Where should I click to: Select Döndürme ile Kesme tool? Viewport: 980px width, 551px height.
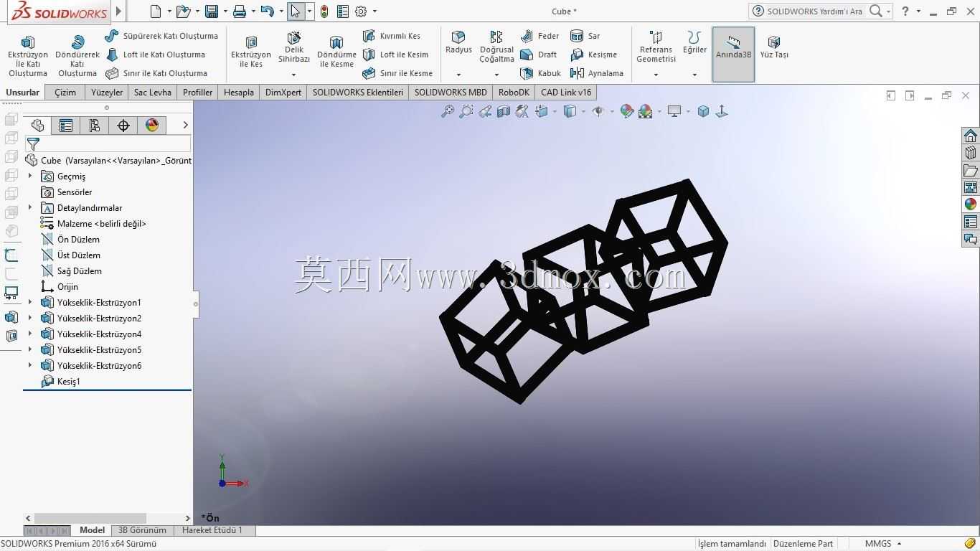[x=336, y=52]
